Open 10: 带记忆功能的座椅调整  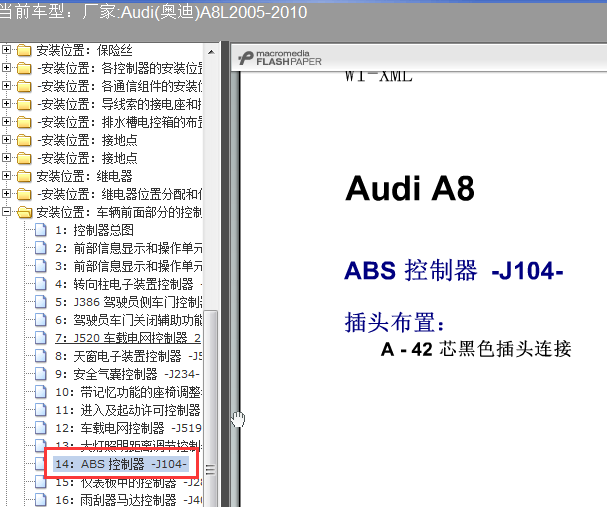tap(129, 392)
